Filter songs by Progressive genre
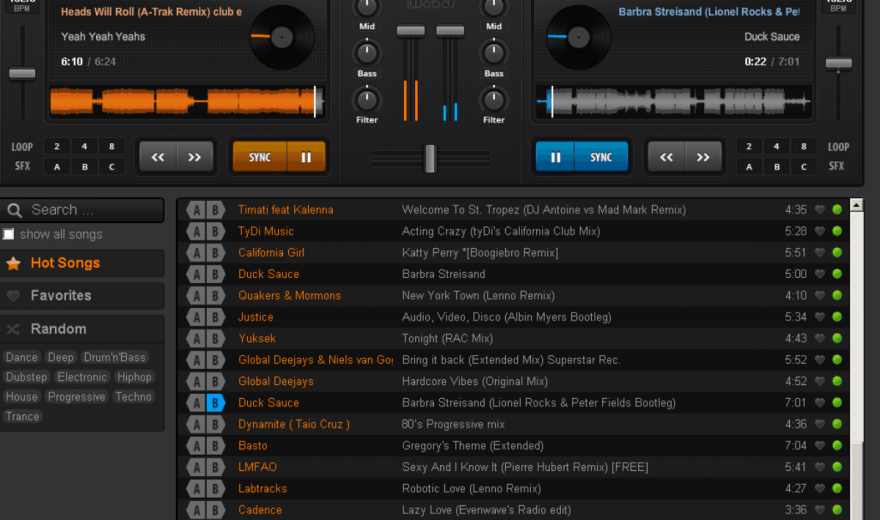The width and height of the screenshot is (880, 520). [x=76, y=397]
